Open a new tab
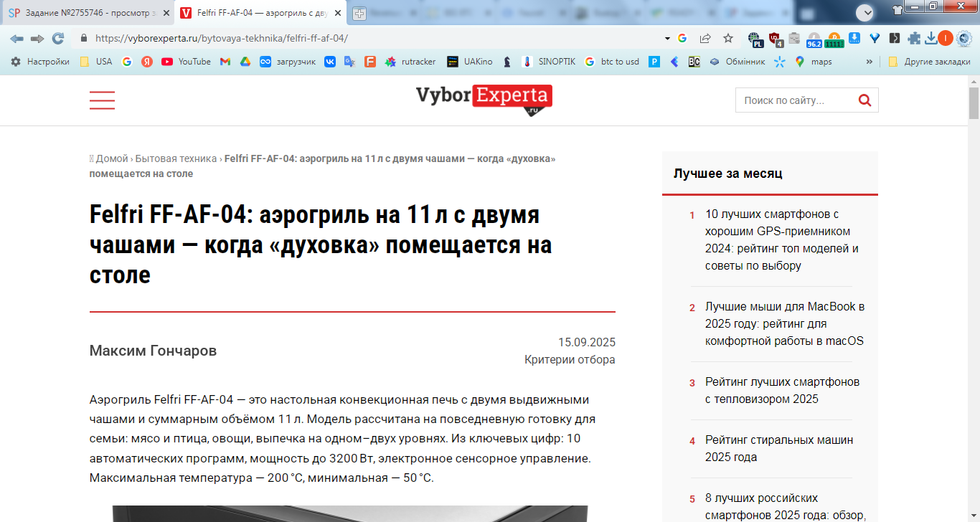The image size is (980, 522). point(359,13)
